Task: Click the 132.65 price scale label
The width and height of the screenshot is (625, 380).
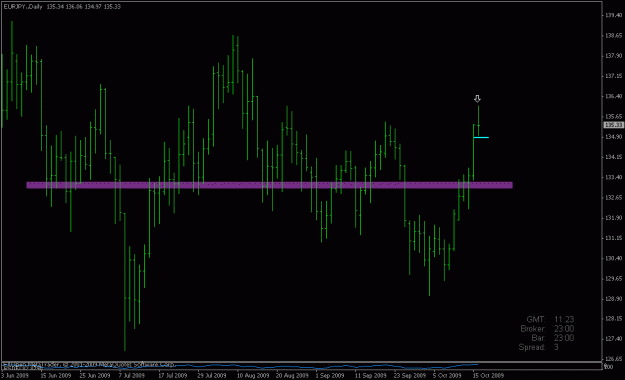Action: [614, 197]
